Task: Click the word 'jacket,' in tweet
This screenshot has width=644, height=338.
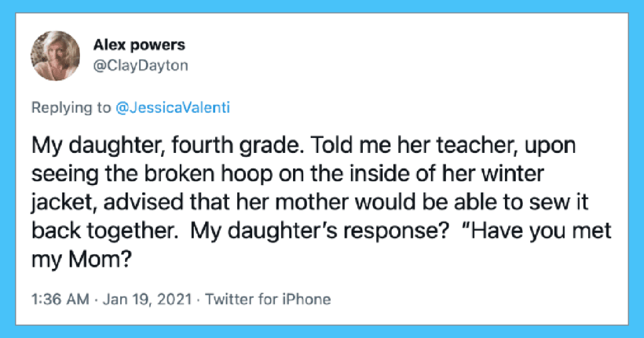Action: (64, 203)
